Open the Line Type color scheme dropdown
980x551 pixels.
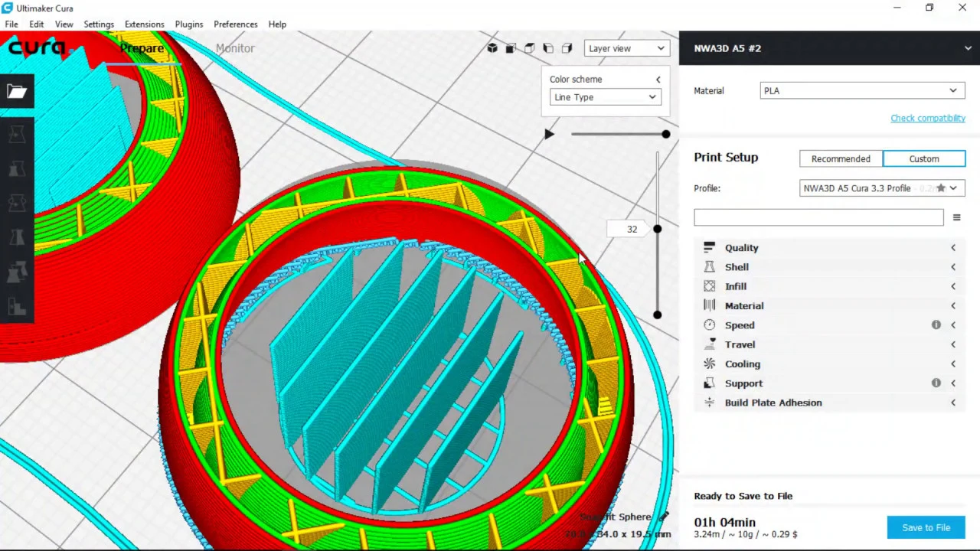(605, 97)
